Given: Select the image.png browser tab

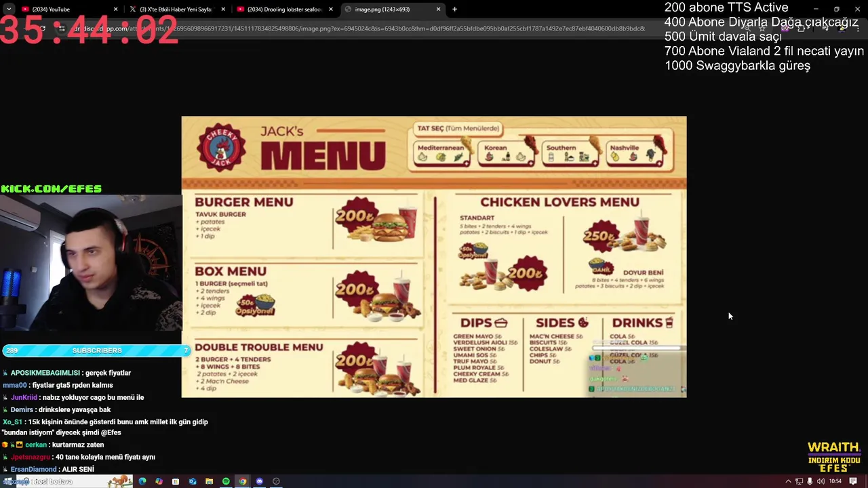Looking at the screenshot, I should click(393, 9).
